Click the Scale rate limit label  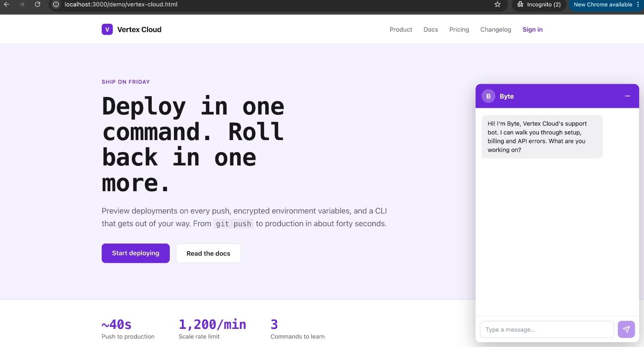[199, 337]
